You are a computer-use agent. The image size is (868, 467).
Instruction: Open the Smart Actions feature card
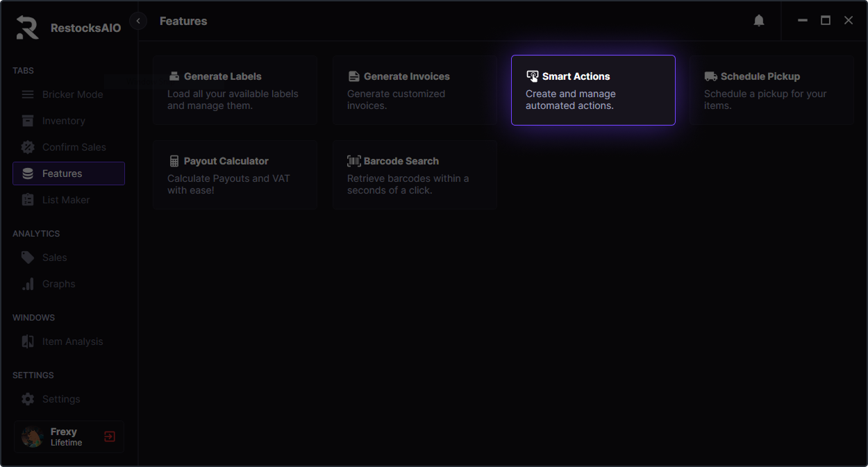pos(593,90)
